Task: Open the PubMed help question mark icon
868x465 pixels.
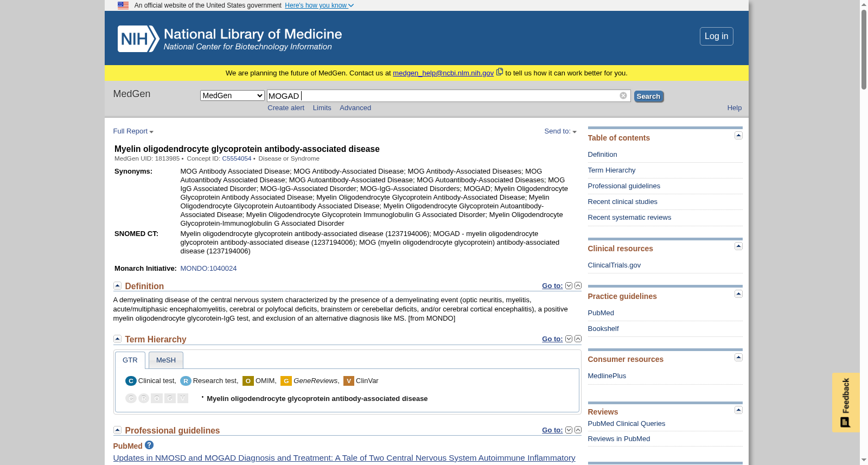Action: pyautogui.click(x=149, y=445)
